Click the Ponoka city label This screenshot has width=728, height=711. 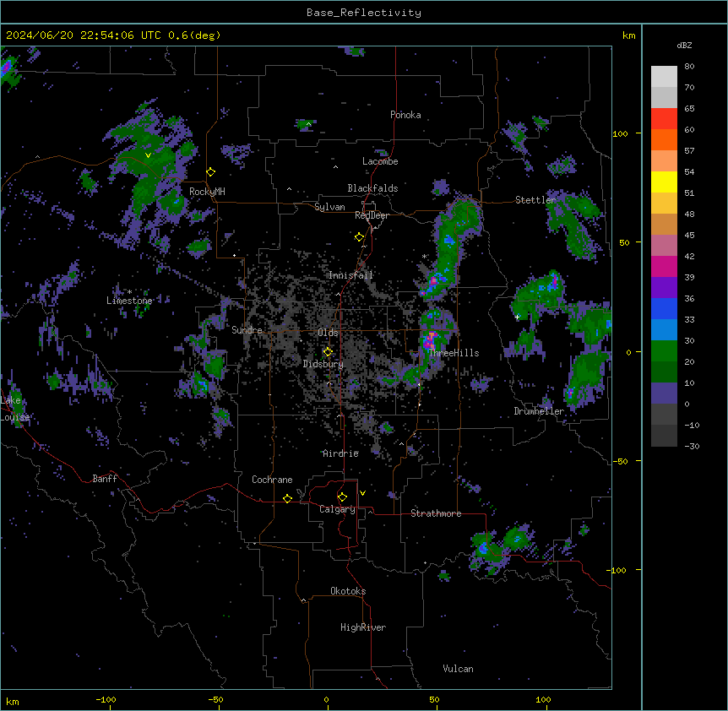pyautogui.click(x=405, y=115)
